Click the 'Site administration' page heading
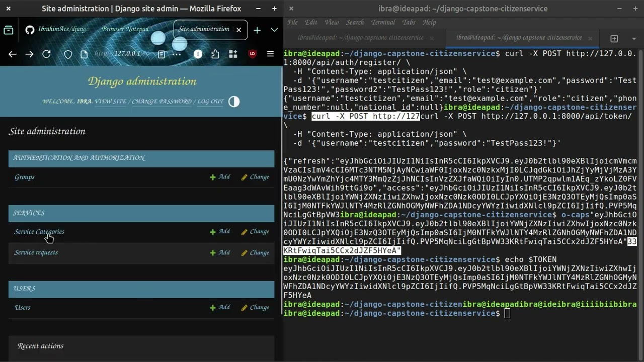Screen dimensions: 644x362 coord(47,131)
